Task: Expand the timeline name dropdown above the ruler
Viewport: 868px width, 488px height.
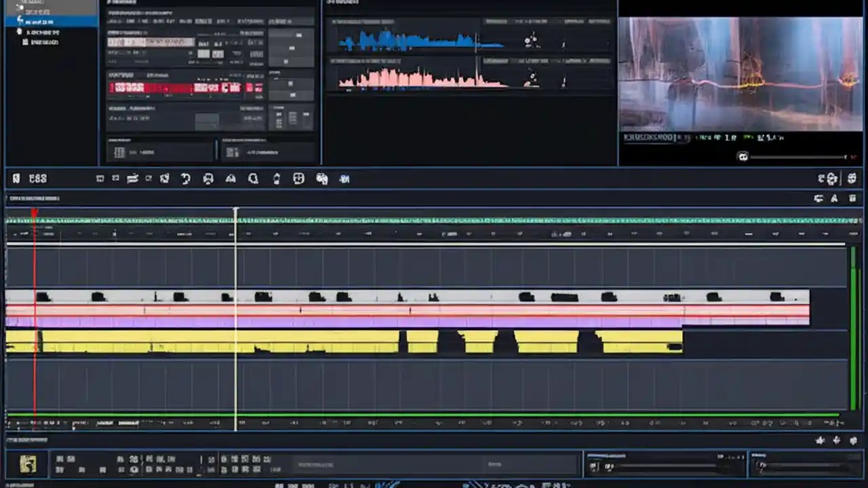Action: (34, 198)
